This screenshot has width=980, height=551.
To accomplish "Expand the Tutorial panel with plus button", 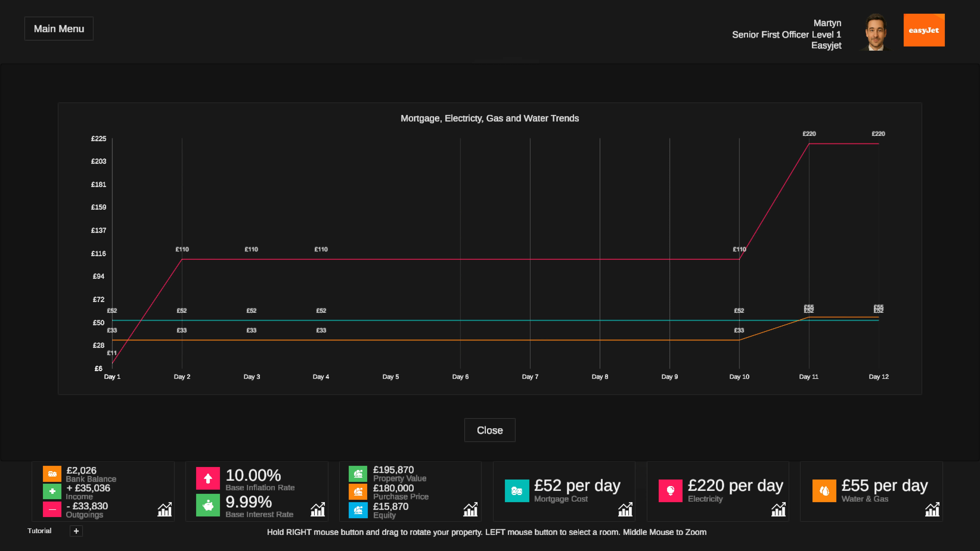I will pos(76,531).
